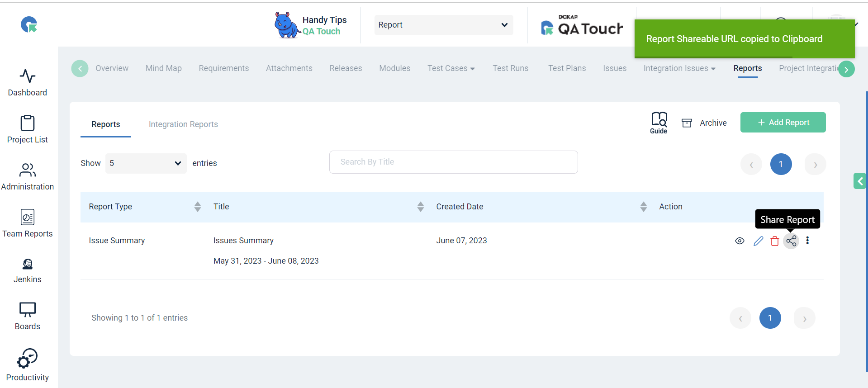Go to previous page in top pagination
The image size is (868, 388).
tap(751, 164)
